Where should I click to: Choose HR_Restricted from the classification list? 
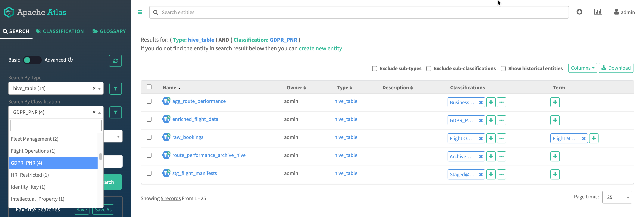click(30, 175)
